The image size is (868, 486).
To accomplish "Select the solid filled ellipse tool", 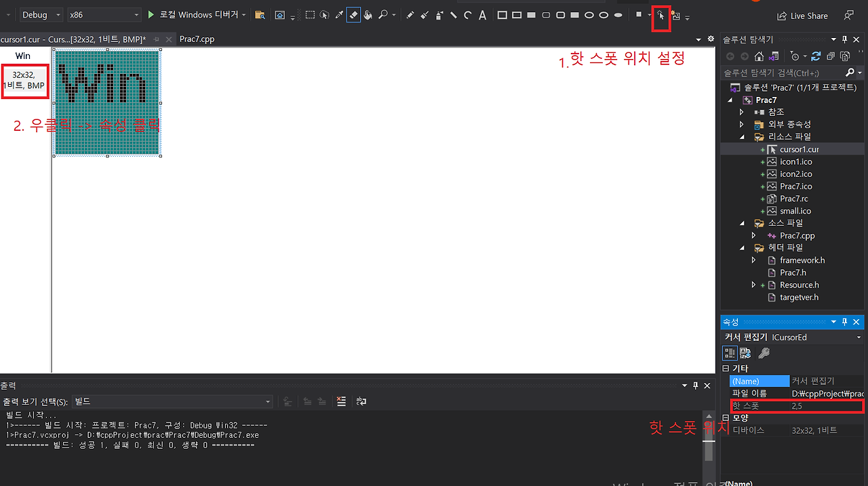I will [x=618, y=15].
